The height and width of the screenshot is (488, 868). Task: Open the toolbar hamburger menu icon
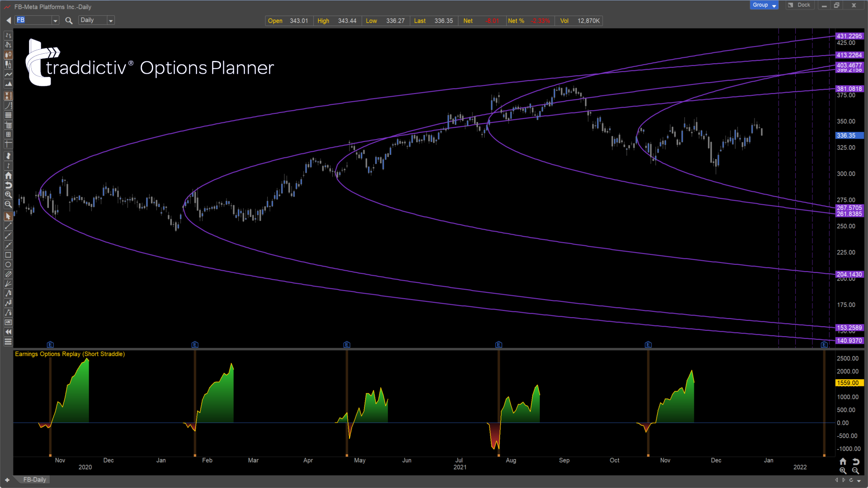tap(8, 342)
